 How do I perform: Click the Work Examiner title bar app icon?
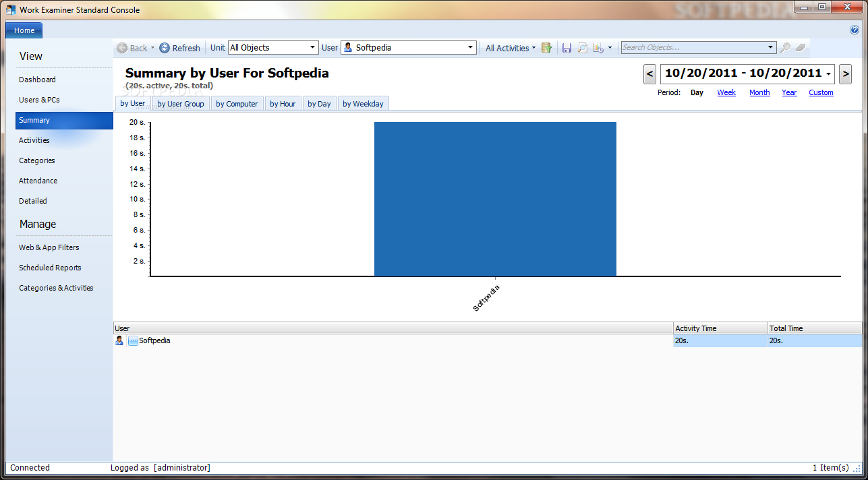pos(11,9)
